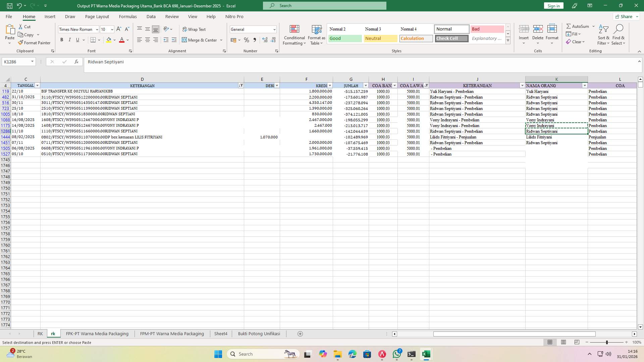The width and height of the screenshot is (644, 362).
Task: Expand the Fill Color options
Action: pyautogui.click(x=114, y=40)
